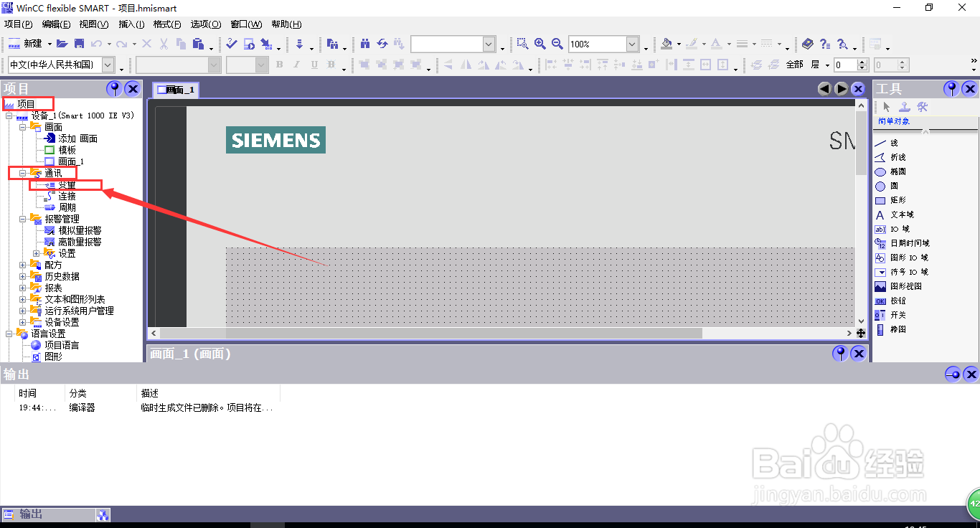Open the 项目(P) menu

point(19,24)
